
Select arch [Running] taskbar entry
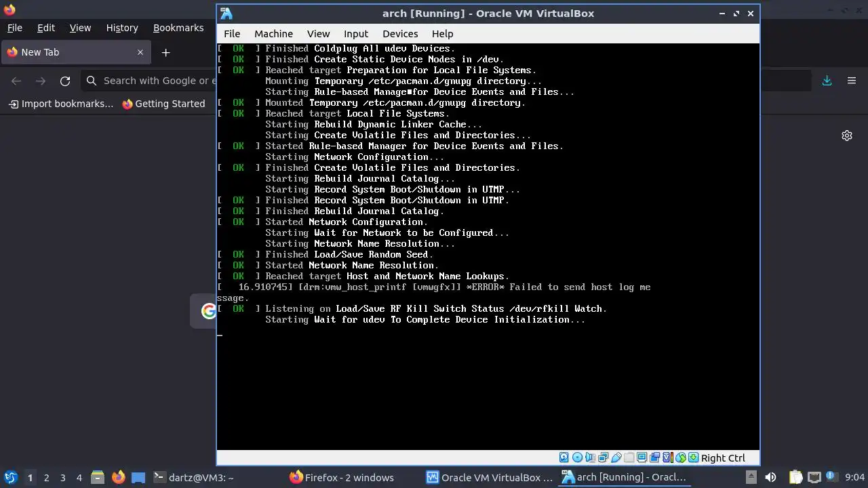624,477
